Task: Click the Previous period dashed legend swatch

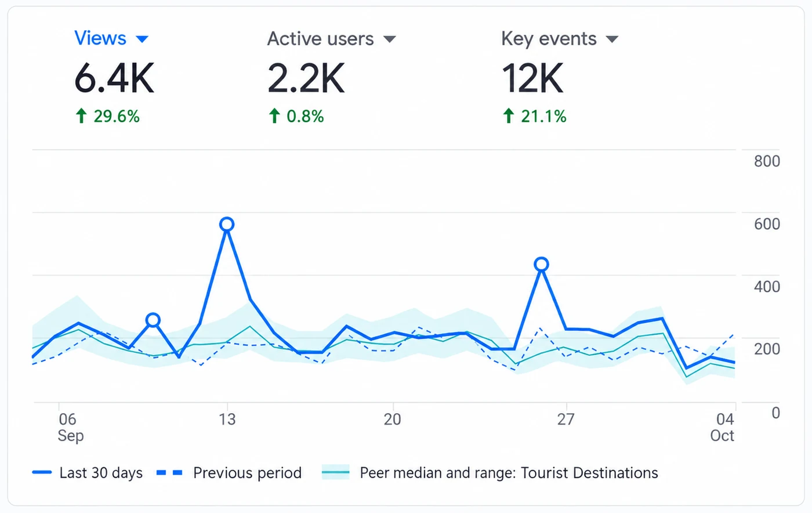Action: coord(170,473)
